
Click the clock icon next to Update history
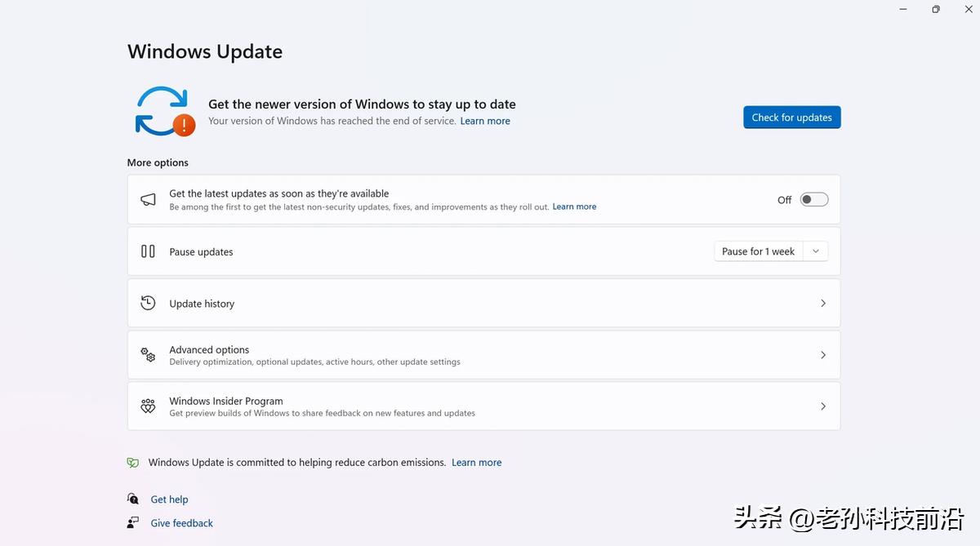(148, 302)
